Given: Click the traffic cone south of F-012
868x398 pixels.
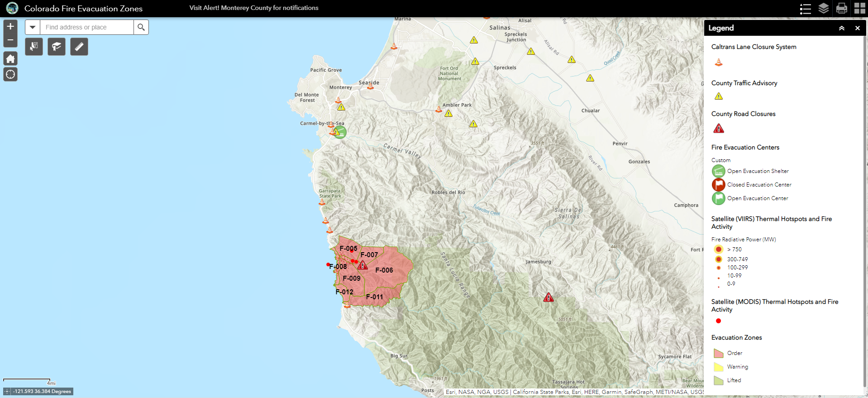Looking at the screenshot, I should pyautogui.click(x=347, y=305).
